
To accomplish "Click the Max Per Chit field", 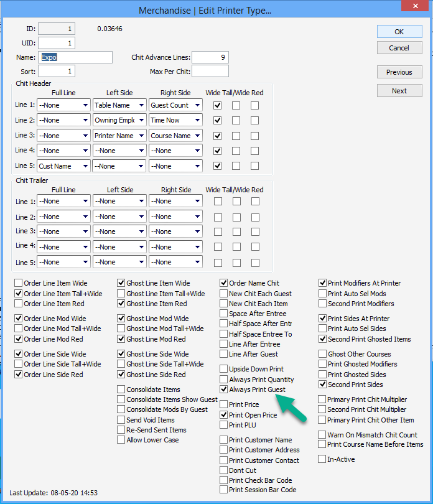I will 210,72.
